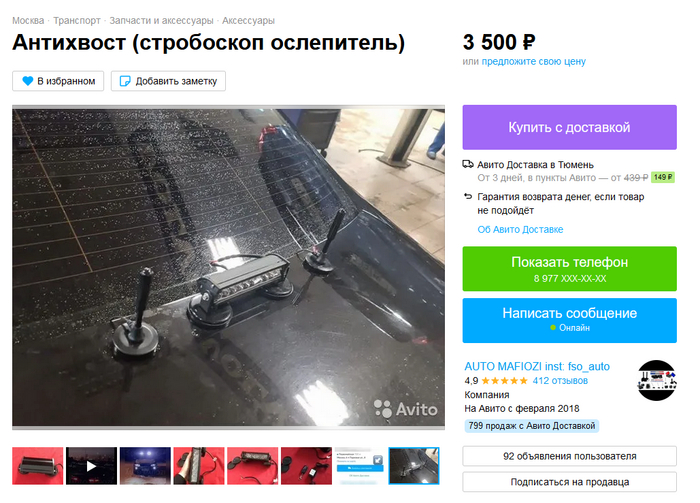
Task: Open Об Авито Доставке link
Action: tap(520, 229)
